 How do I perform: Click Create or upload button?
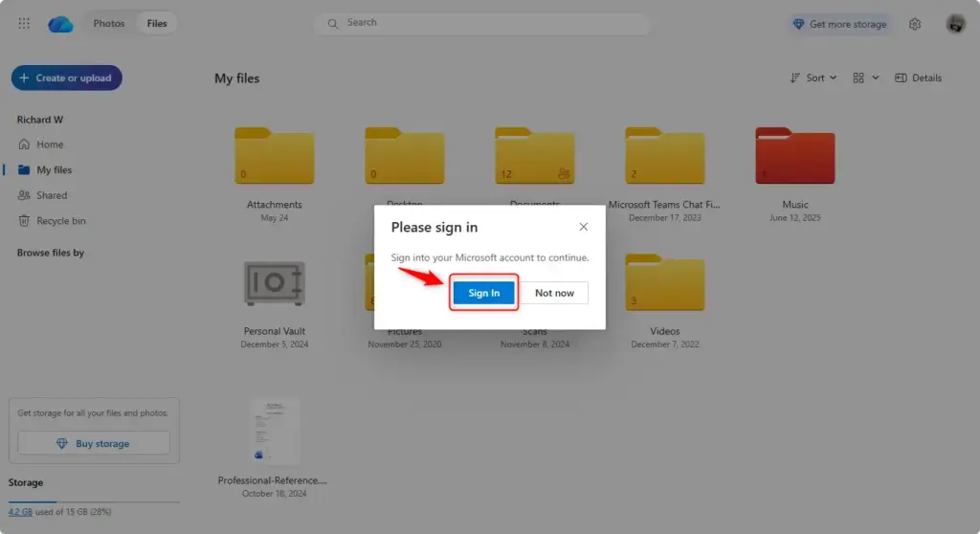(x=66, y=78)
